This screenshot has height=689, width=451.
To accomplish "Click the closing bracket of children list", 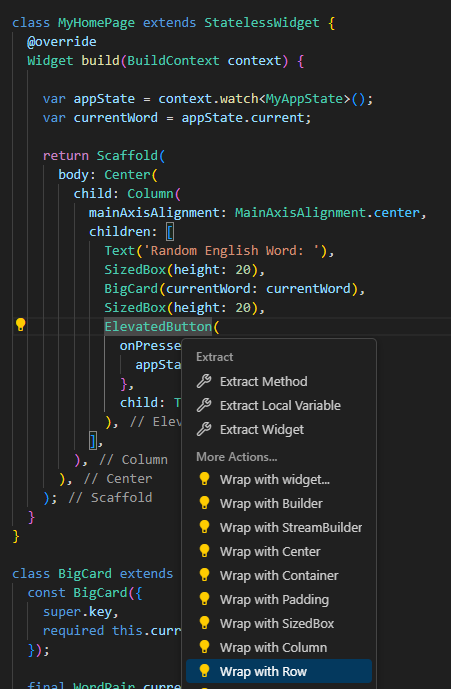I will 93,440.
